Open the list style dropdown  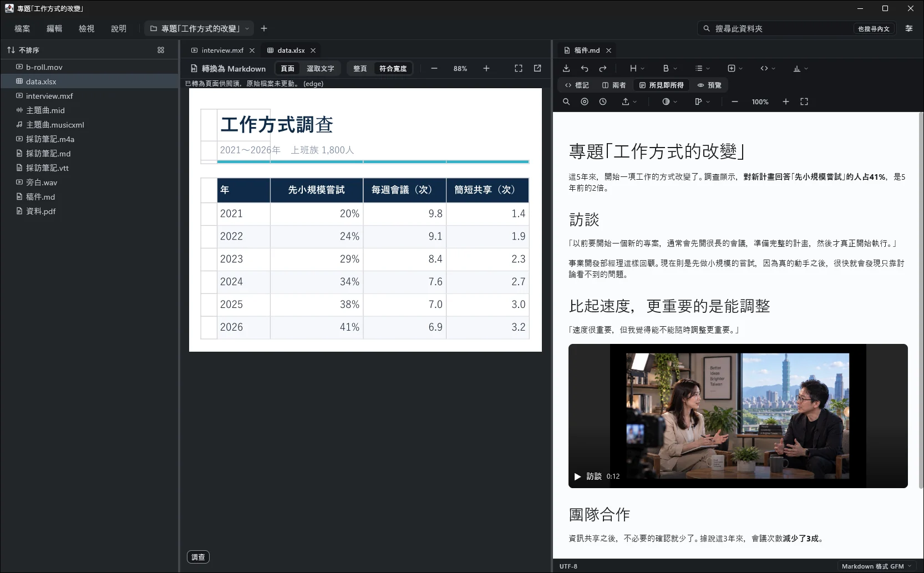[x=702, y=68]
